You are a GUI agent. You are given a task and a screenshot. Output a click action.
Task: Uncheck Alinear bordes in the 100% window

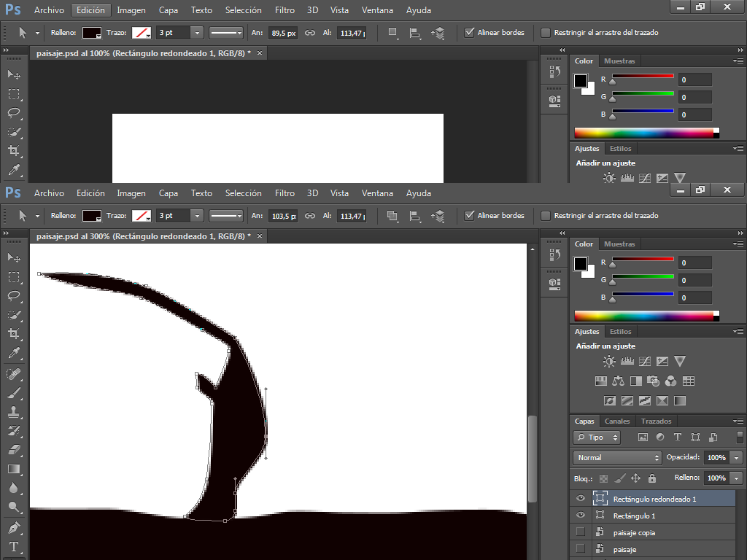point(469,32)
